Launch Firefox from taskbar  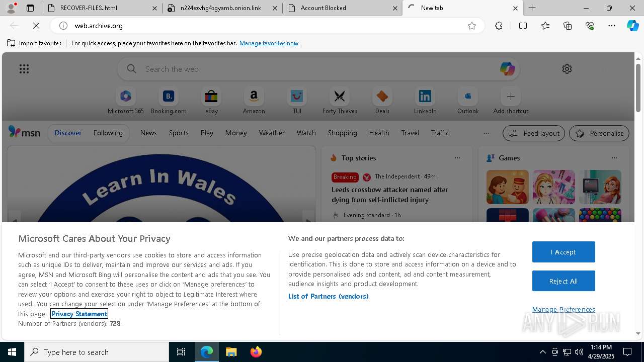click(x=256, y=352)
